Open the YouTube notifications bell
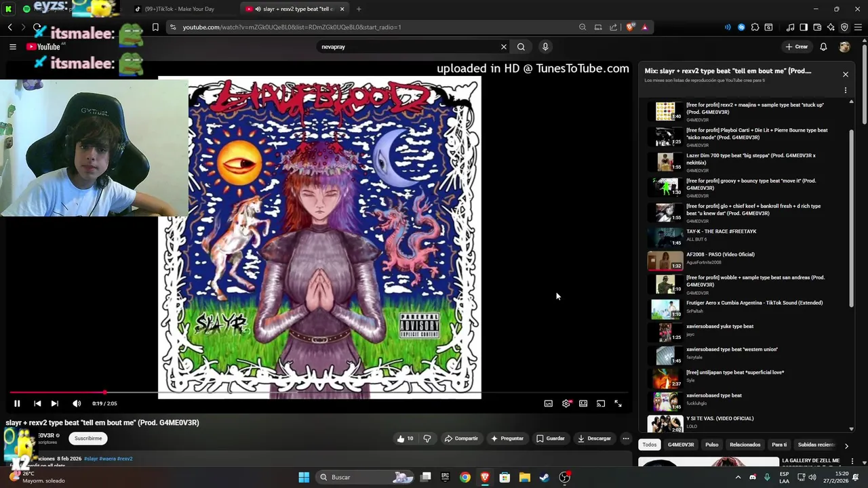This screenshot has height=488, width=868. [823, 47]
